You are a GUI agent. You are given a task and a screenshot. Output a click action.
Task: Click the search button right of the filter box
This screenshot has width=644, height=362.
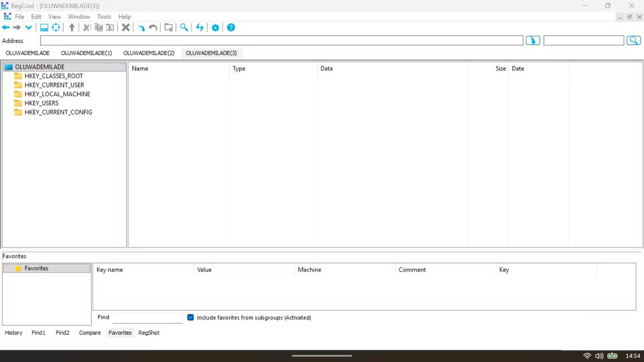634,40
